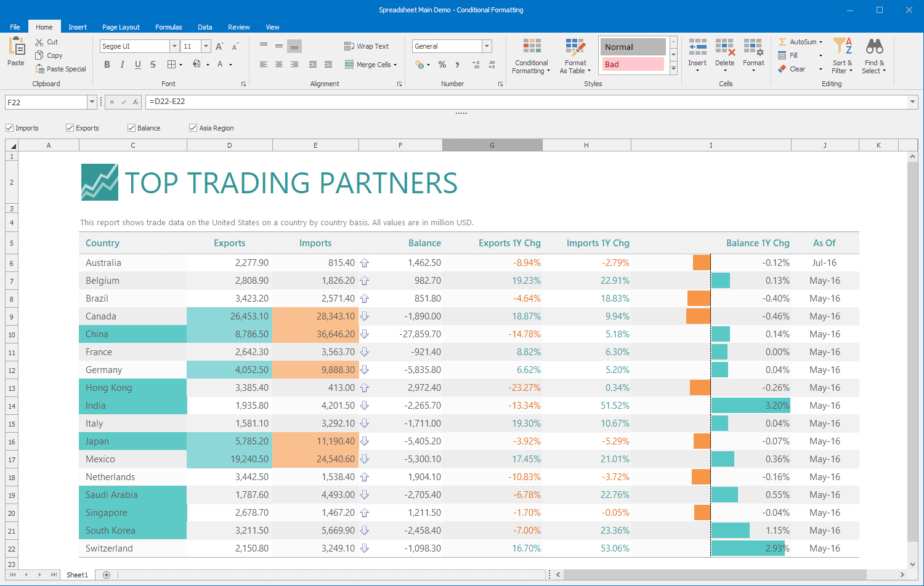The height and width of the screenshot is (586, 924).
Task: Apply bold formatting with the B icon
Action: coord(107,65)
